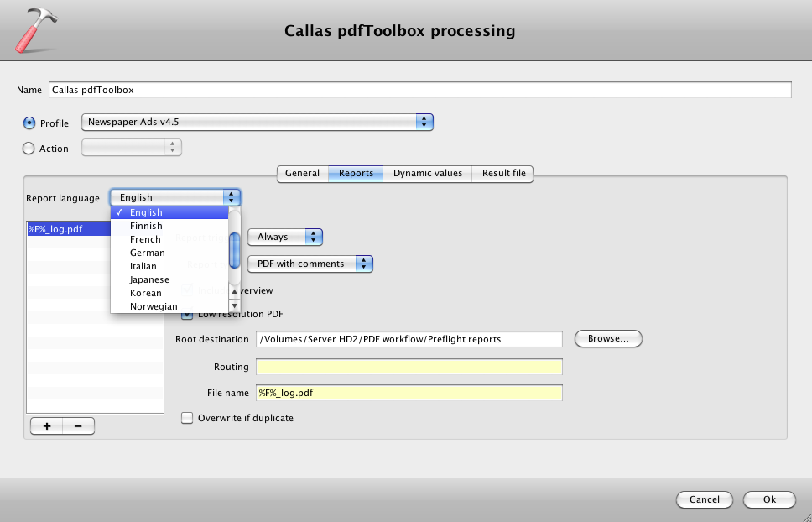The image size is (812, 522).
Task: Choose Italian in the language list
Action: point(169,266)
